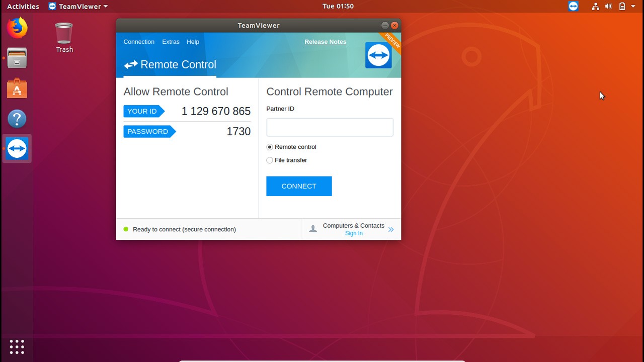Open the Activities overview

coord(23,7)
